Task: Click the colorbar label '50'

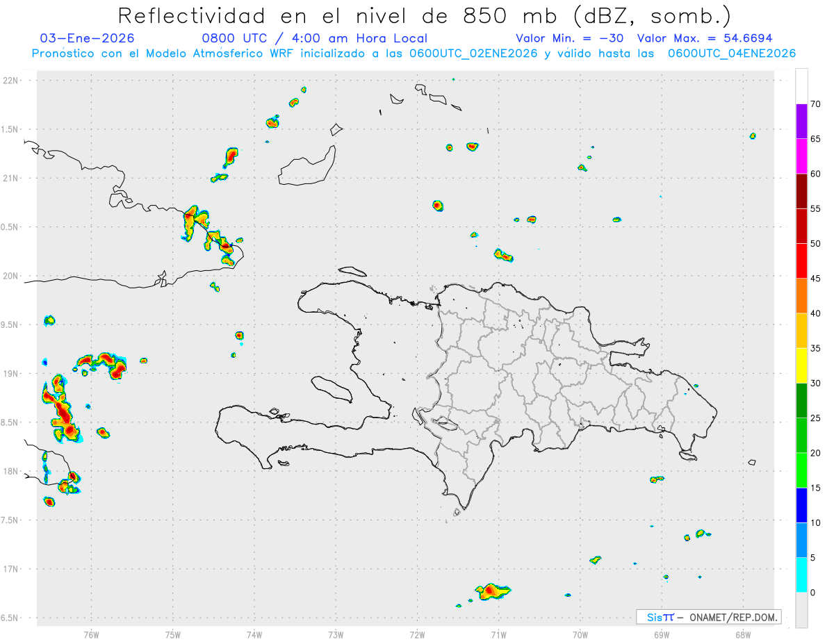Action: pyautogui.click(x=815, y=244)
